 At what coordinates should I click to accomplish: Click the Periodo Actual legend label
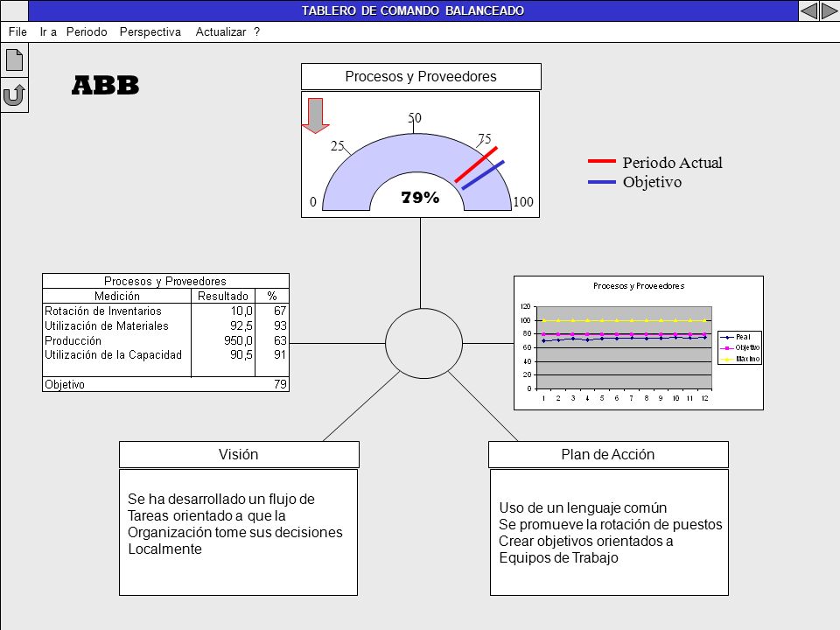672,163
